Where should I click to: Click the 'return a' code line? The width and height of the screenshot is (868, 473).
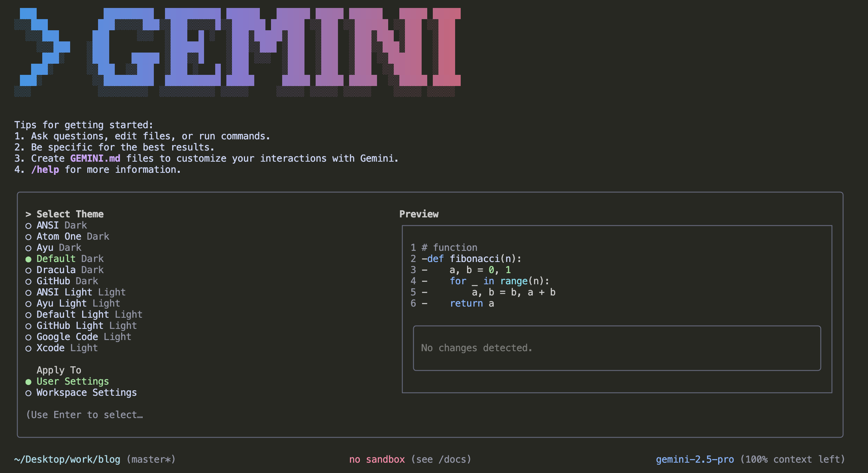472,303
